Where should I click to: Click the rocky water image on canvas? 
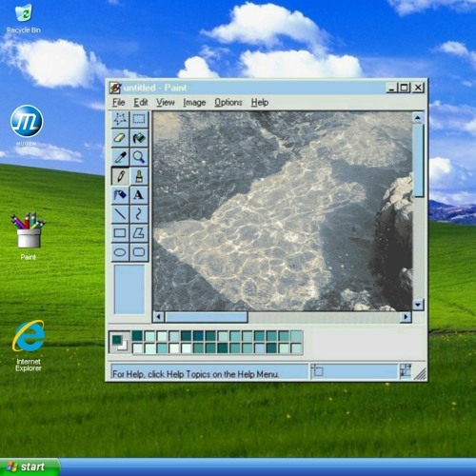tap(283, 211)
